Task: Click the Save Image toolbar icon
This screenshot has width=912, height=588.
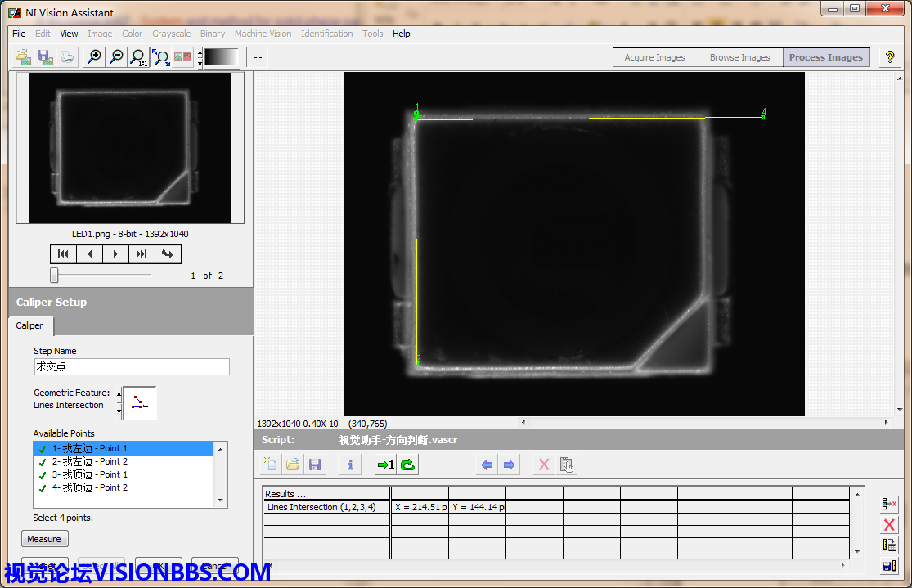Action: click(x=45, y=57)
